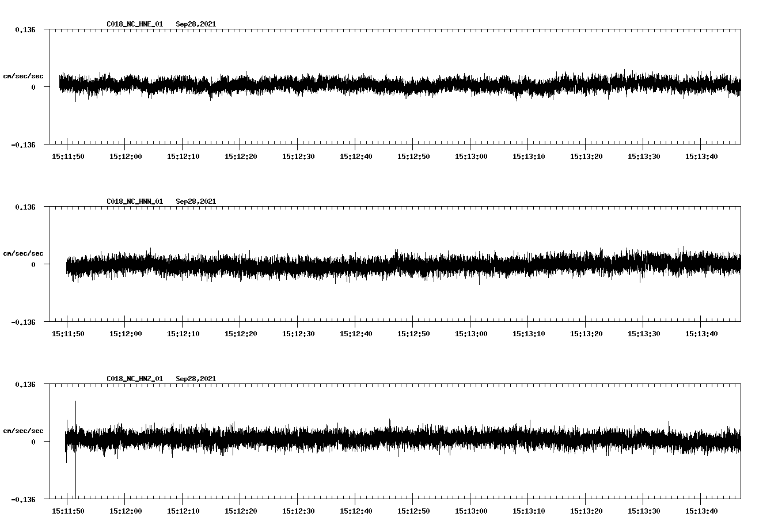Click the tall spike in HNZ waveform
The height and width of the screenshot is (532, 782).
tap(75, 449)
